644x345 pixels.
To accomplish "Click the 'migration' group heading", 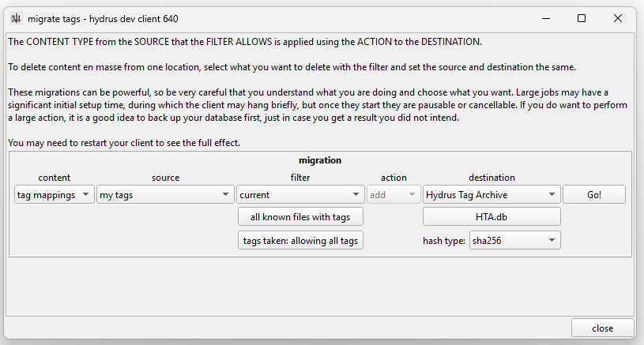I will tap(320, 160).
